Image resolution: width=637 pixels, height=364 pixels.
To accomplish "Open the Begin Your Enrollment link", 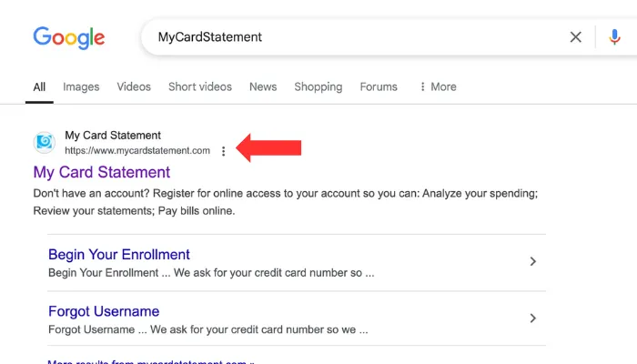I will click(x=119, y=255).
